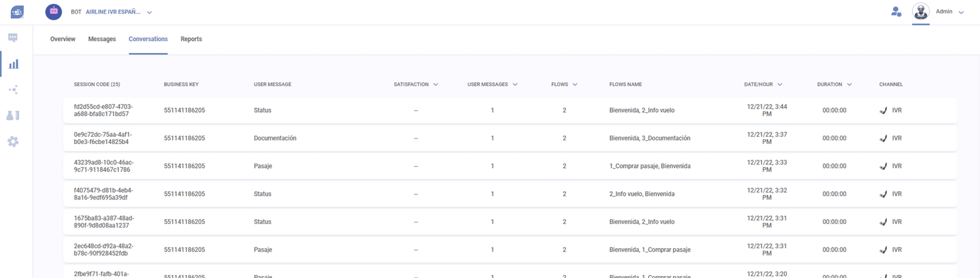The height and width of the screenshot is (278, 980).
Task: Open the Admin account dropdown menu
Action: (961, 12)
